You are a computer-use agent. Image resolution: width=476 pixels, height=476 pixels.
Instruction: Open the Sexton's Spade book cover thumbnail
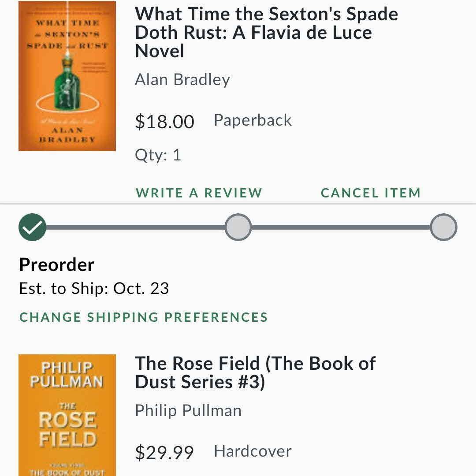click(67, 76)
